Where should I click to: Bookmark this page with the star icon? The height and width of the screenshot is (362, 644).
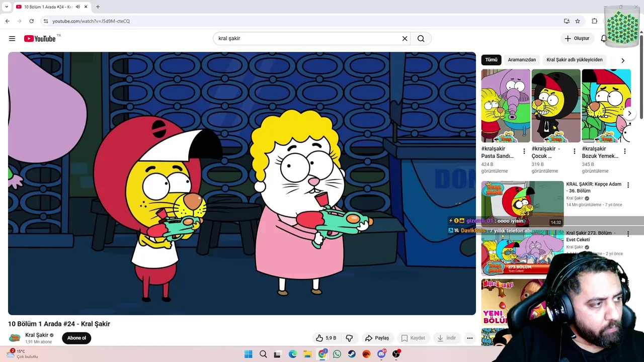tap(578, 21)
